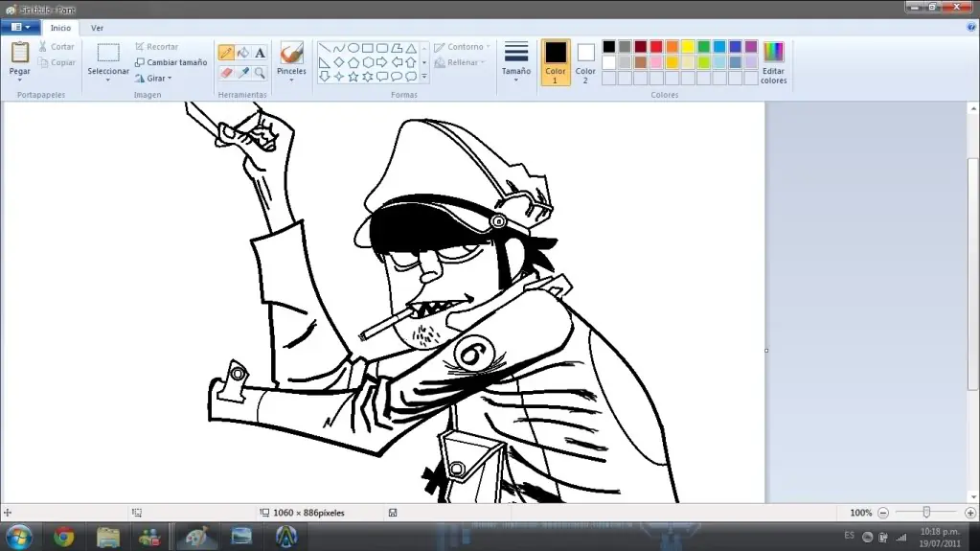Screen dimensions: 980x551
Task: Open Paint help question icon
Action: (x=971, y=27)
